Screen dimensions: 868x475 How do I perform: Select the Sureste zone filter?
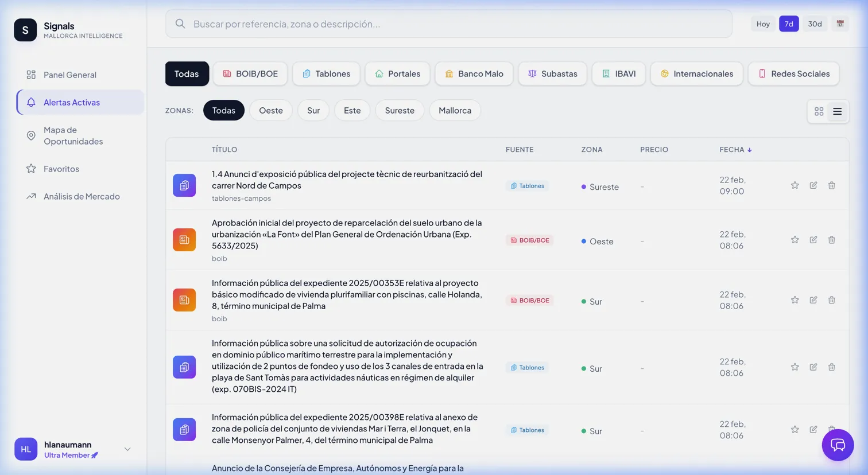click(x=399, y=110)
